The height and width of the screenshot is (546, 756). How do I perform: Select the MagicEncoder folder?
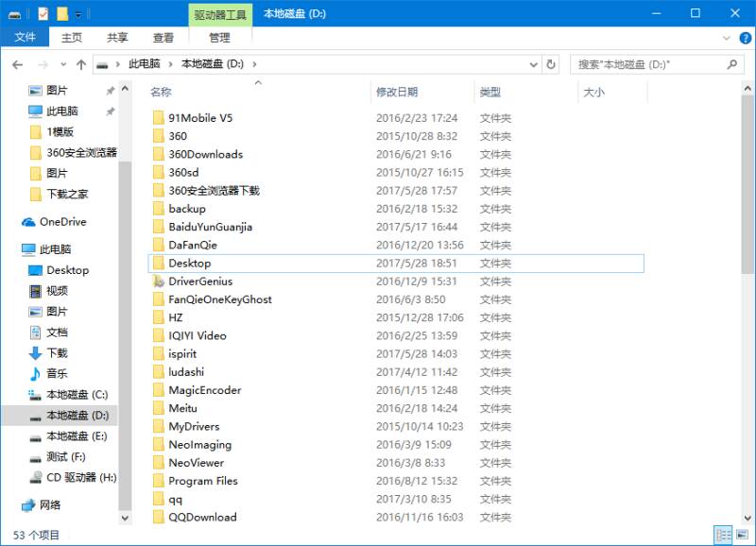click(x=205, y=390)
